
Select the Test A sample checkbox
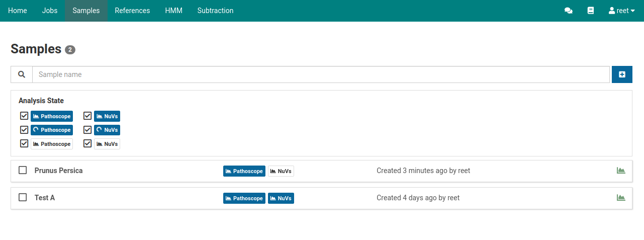point(23,197)
